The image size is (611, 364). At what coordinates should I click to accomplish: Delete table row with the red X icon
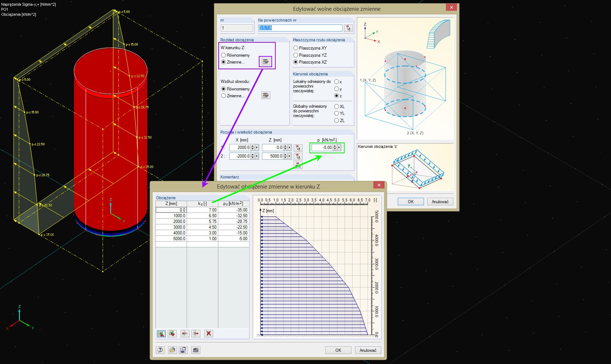[209, 333]
